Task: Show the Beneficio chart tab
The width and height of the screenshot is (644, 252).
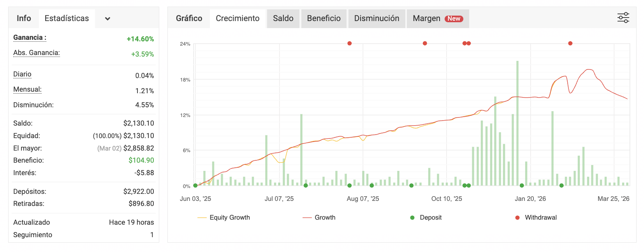Action: pos(324,18)
